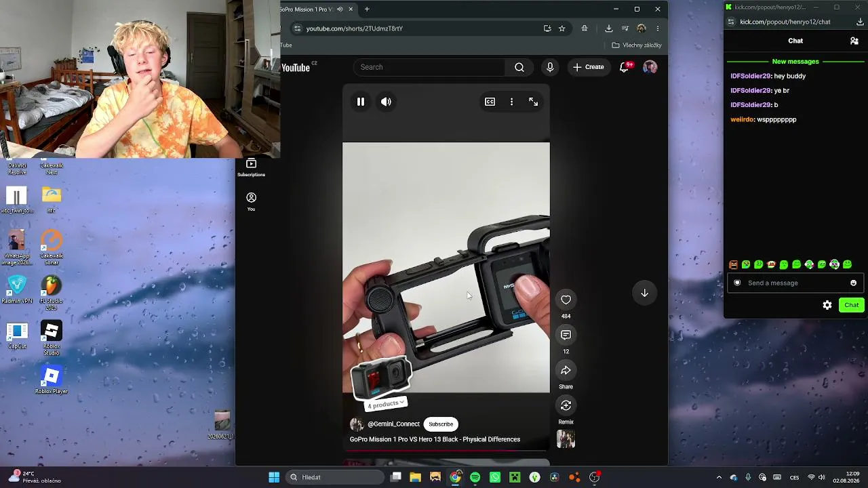Open the @Gemini_Connect channel link
The image size is (868, 488).
[393, 424]
